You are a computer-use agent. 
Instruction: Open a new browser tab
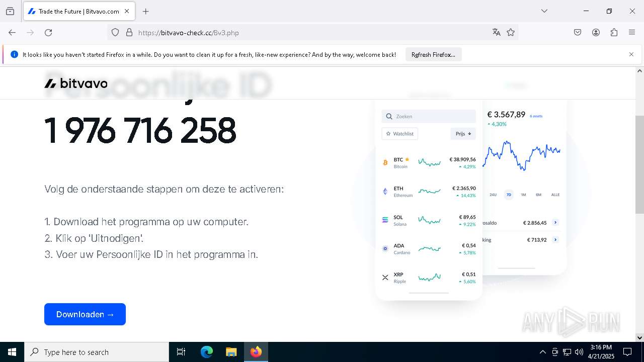click(145, 11)
